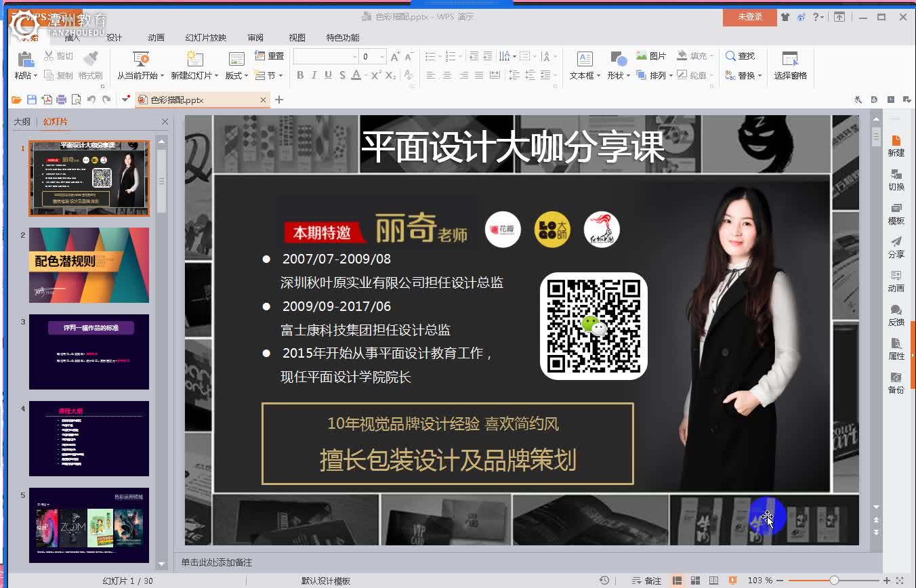The height and width of the screenshot is (588, 916).
Task: Insert a 文本框 text box
Action: pyautogui.click(x=585, y=61)
